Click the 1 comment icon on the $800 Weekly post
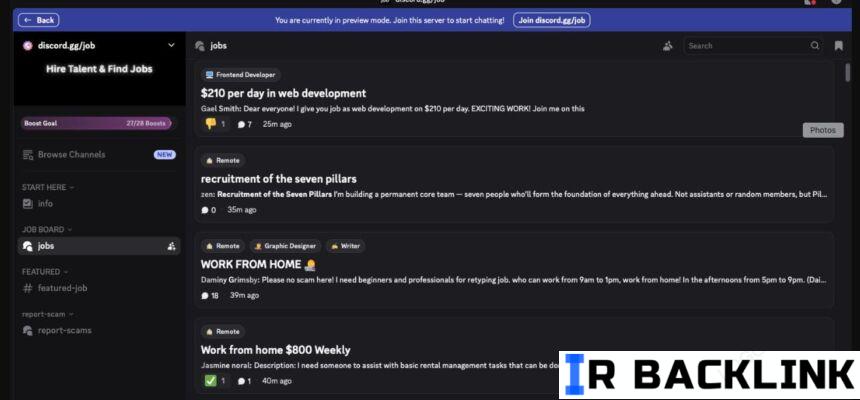The width and height of the screenshot is (860, 400). (244, 381)
